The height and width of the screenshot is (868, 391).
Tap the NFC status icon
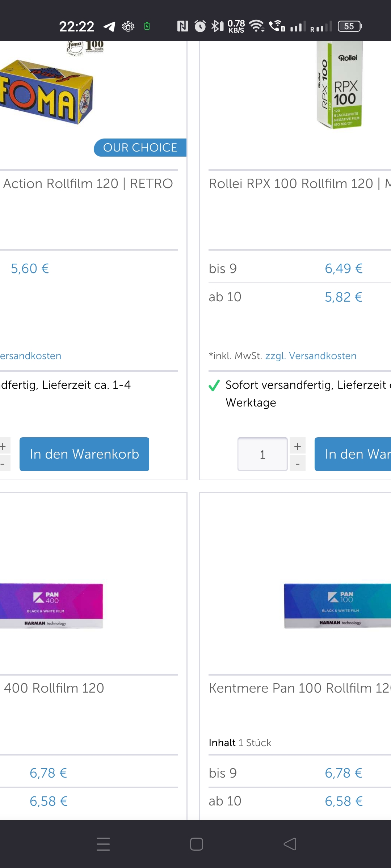pos(182,26)
